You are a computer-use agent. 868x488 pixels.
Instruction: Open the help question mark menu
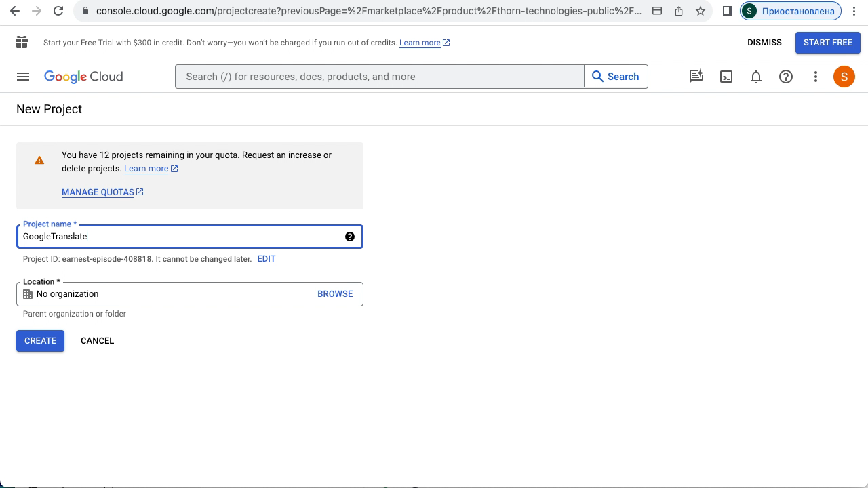click(x=786, y=77)
